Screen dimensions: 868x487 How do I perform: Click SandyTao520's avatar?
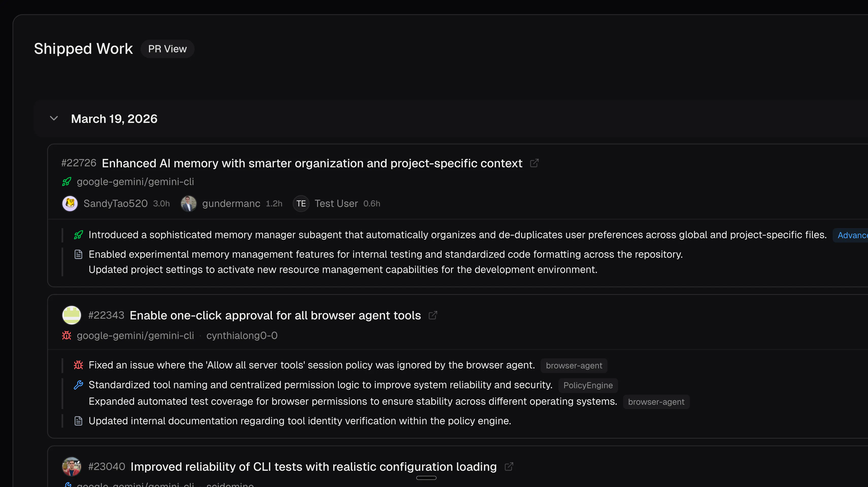(70, 204)
